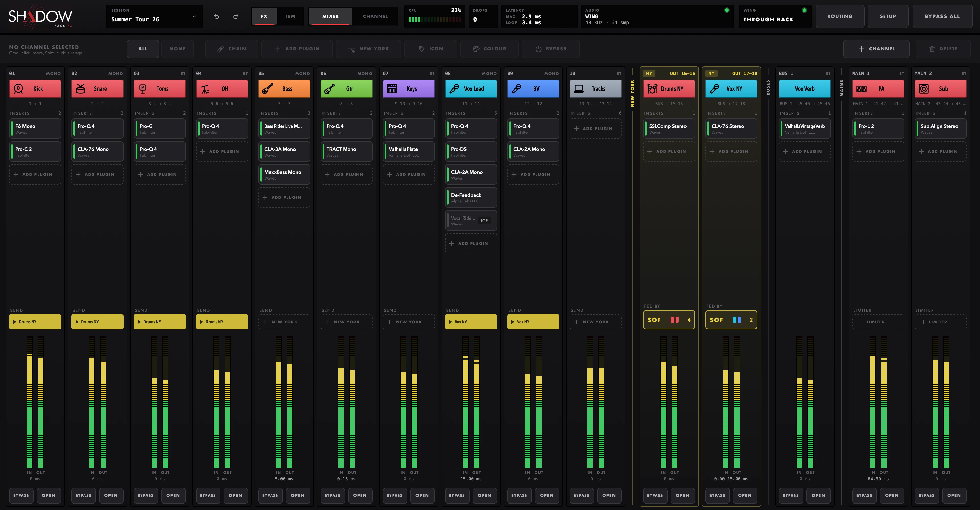Switch to the IEM tab

point(291,16)
